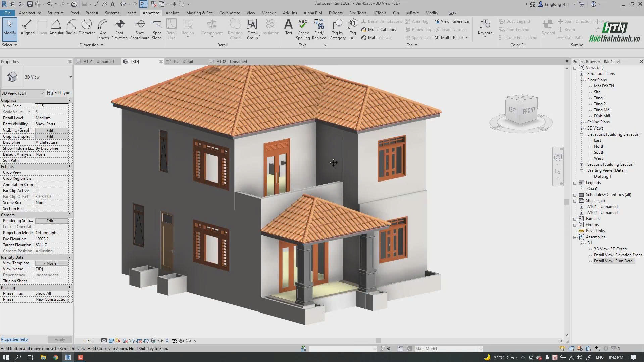Open the Plan Detail view tab
Screen dimensions: 644x362
[x=183, y=61]
